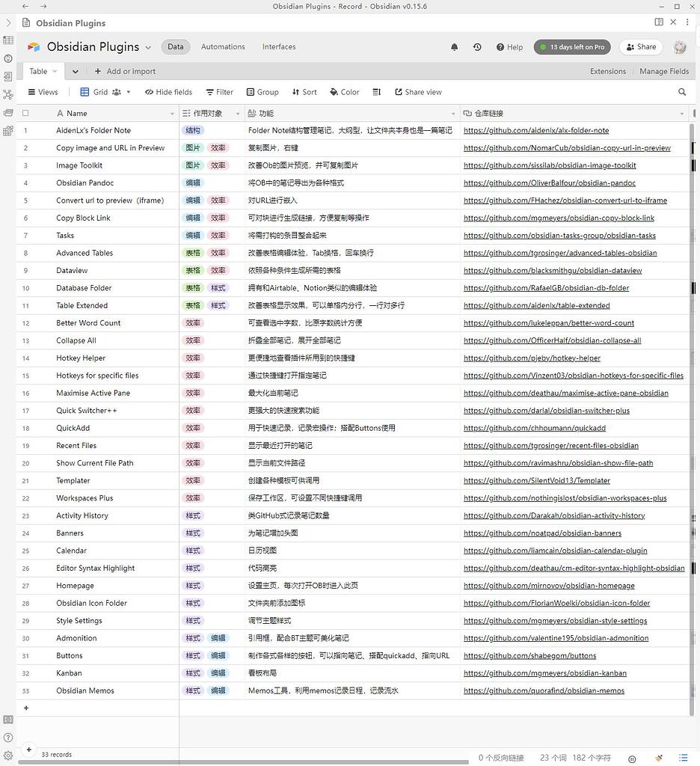Click the Obsidian Plugins note document icon
The width and height of the screenshot is (700, 766).
[26, 22]
